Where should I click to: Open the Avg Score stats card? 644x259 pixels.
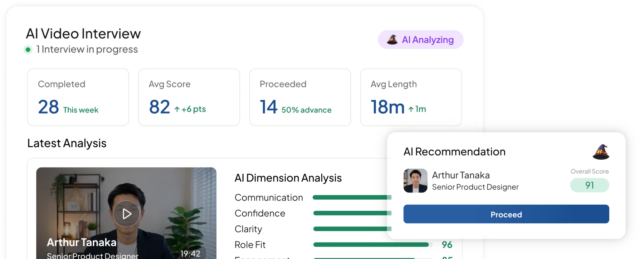[x=189, y=97]
